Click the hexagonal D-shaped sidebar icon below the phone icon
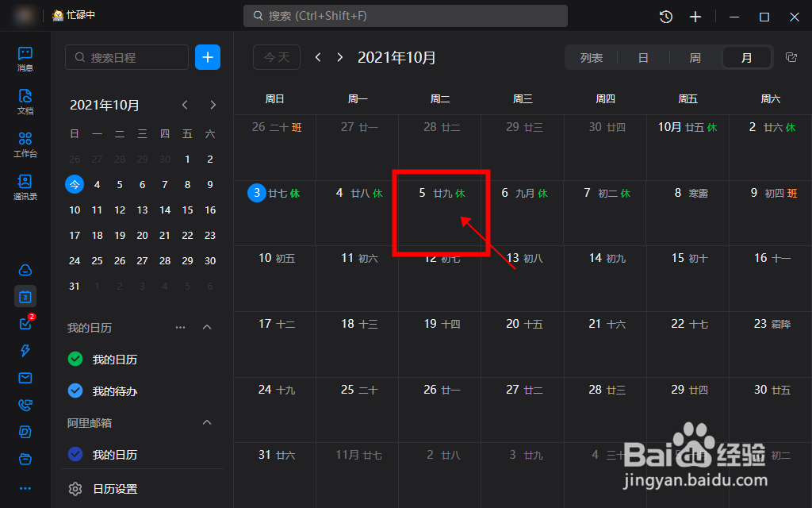 25,432
